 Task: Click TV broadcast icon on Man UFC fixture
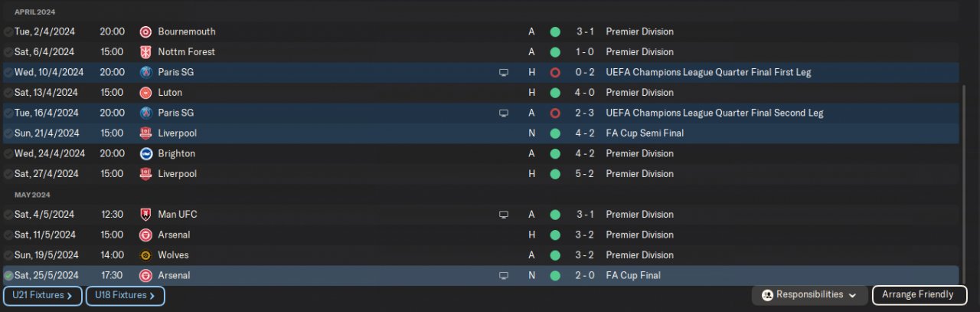tap(504, 215)
